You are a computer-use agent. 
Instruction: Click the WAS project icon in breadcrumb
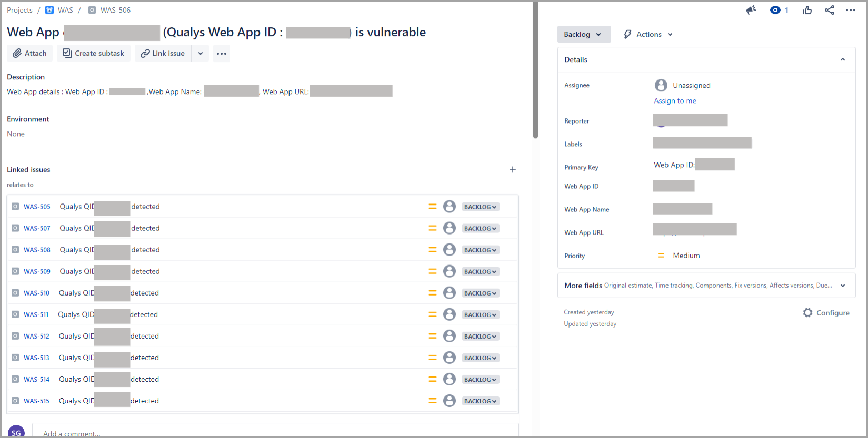tap(49, 10)
